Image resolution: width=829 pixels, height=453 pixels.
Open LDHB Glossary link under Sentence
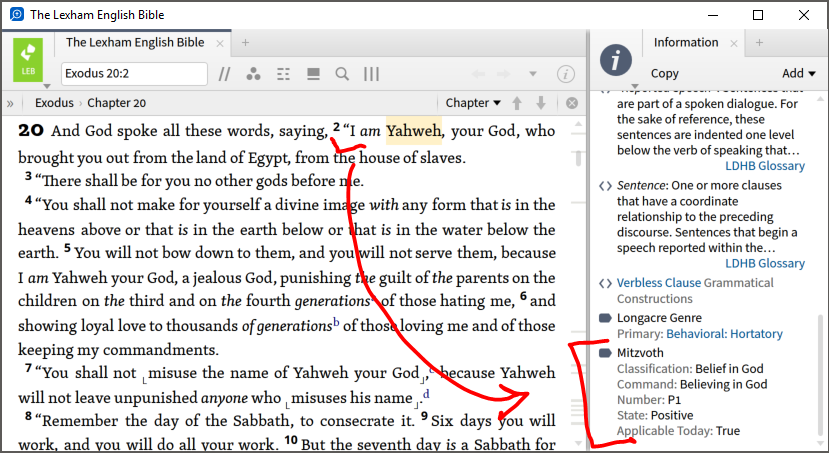(764, 263)
